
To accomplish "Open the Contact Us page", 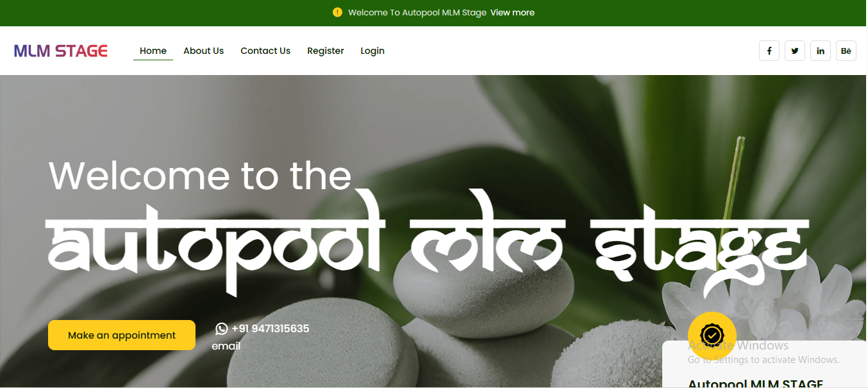I will coord(265,51).
